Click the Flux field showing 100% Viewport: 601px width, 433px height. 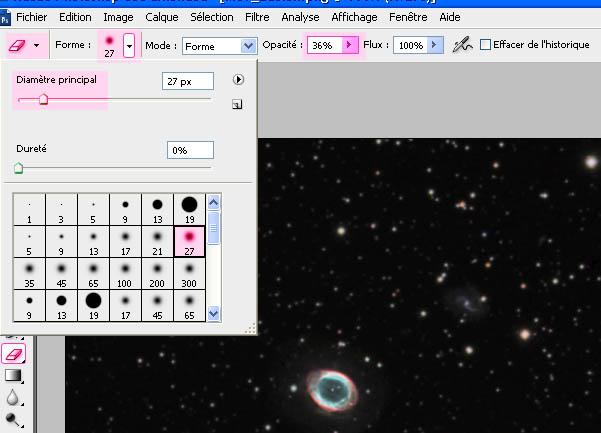(x=410, y=45)
